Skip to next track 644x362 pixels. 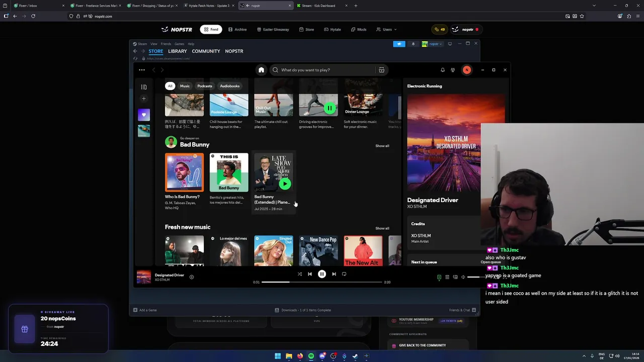click(x=334, y=274)
